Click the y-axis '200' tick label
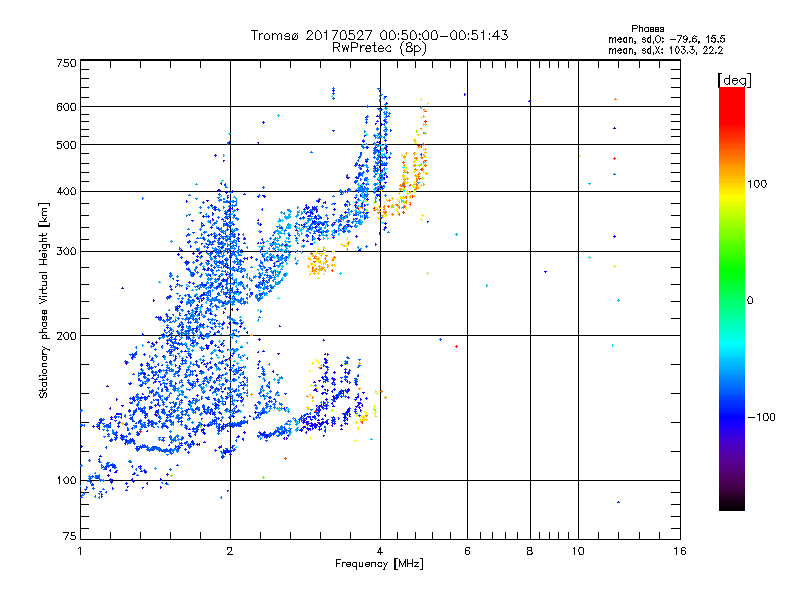Screen dimensions: 800x600 click(x=66, y=336)
